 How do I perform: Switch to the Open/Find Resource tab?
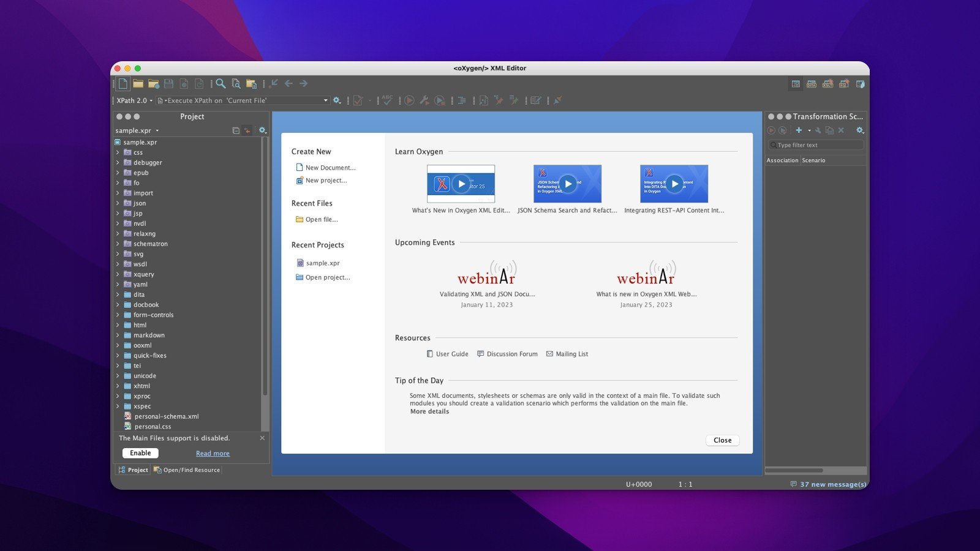[187, 470]
